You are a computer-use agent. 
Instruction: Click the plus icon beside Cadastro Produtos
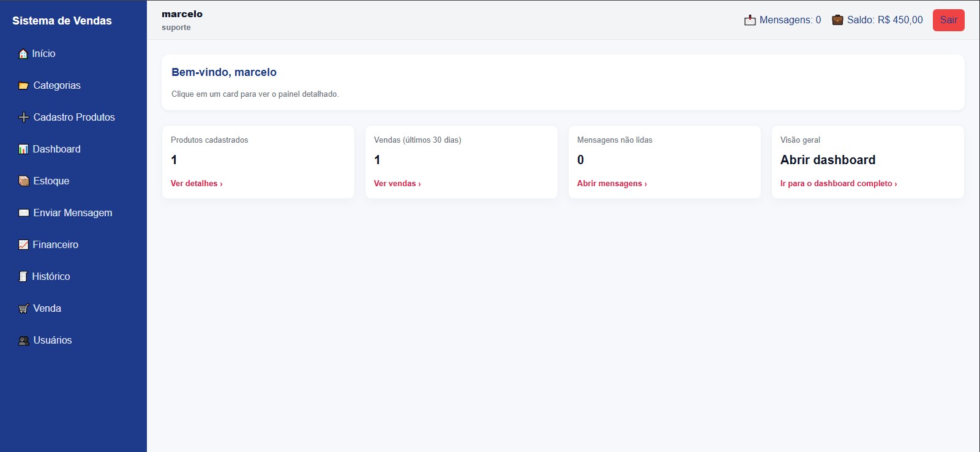(x=23, y=118)
